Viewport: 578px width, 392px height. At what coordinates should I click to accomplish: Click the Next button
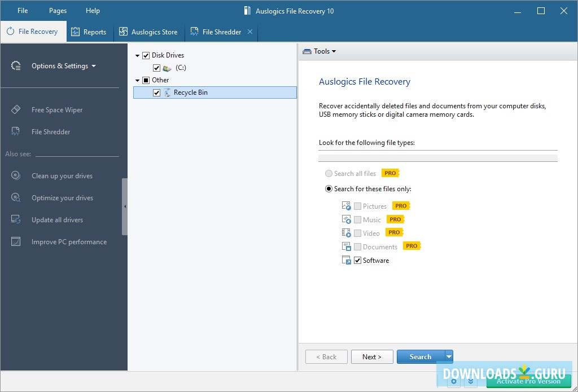tap(372, 356)
